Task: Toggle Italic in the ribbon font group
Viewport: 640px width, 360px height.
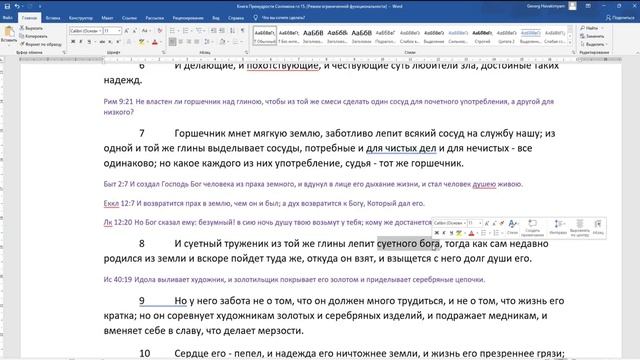Action: [81, 42]
